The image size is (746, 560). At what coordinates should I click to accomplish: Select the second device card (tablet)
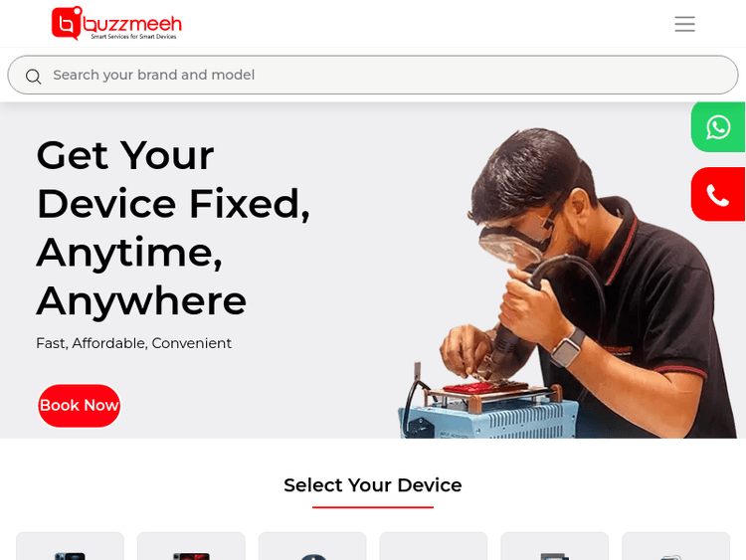(191, 546)
